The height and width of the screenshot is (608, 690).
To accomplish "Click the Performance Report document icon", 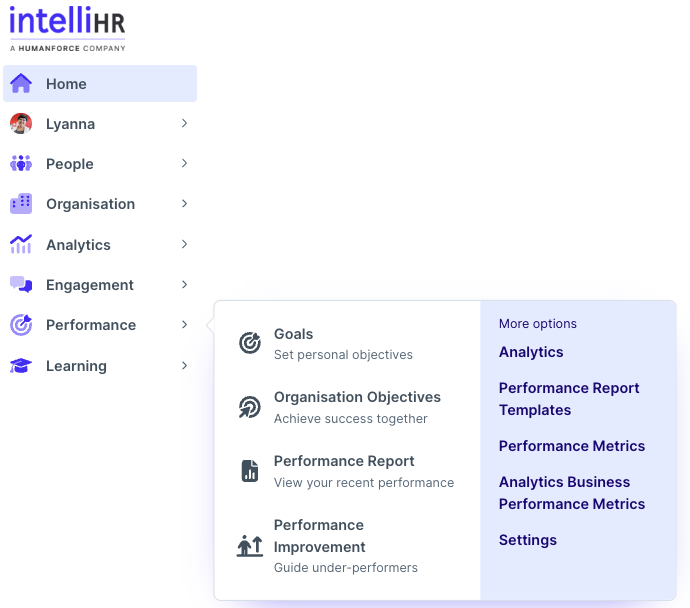I will (250, 471).
